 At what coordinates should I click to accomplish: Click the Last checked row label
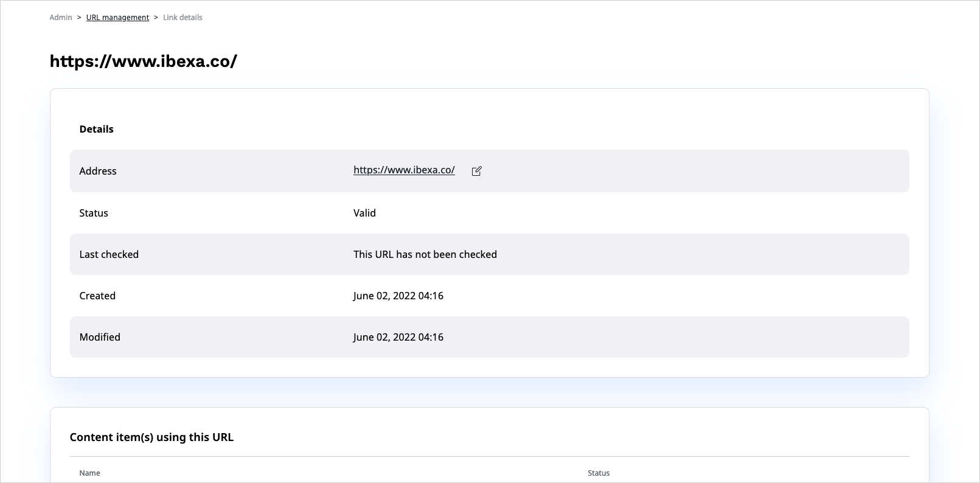(x=109, y=254)
